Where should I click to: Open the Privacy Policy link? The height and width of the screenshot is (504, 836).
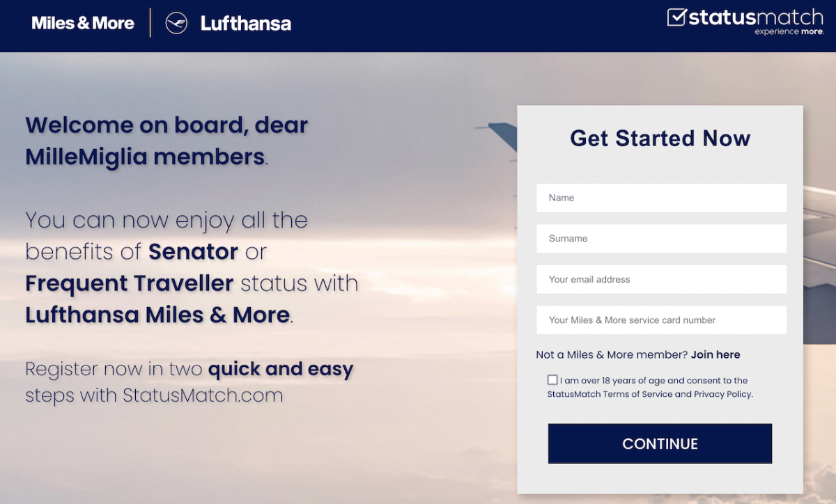(722, 394)
